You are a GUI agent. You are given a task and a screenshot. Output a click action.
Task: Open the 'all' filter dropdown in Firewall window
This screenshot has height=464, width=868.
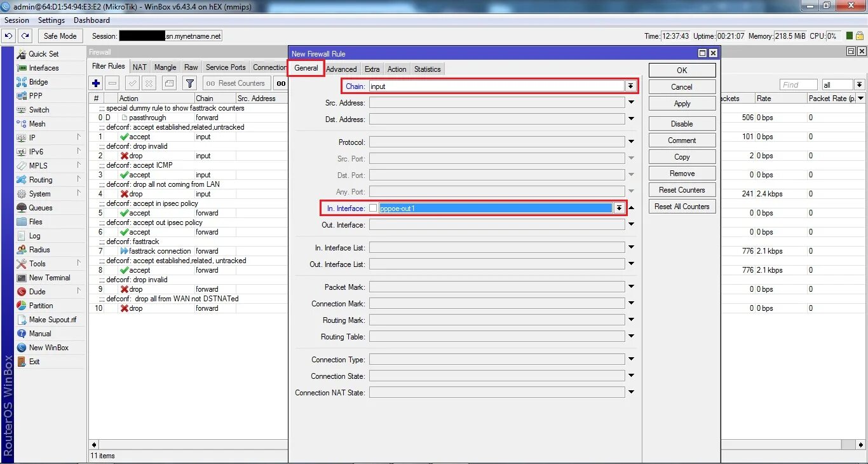click(859, 85)
